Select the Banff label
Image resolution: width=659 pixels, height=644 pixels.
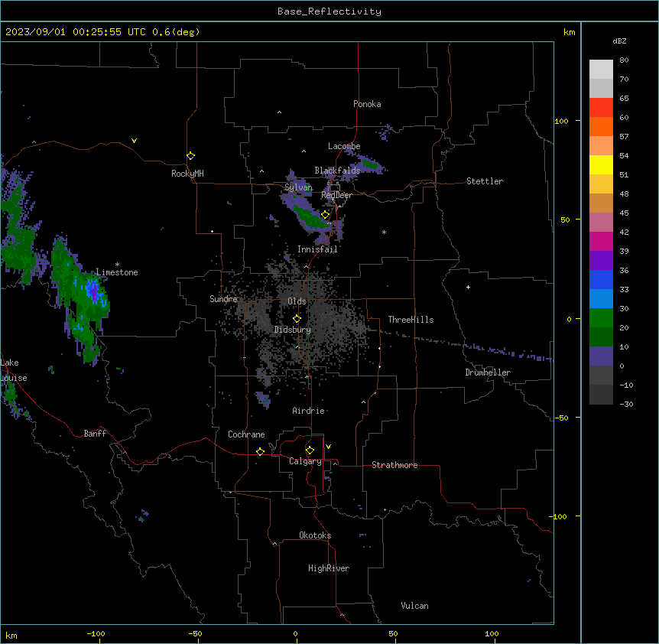pyautogui.click(x=95, y=434)
